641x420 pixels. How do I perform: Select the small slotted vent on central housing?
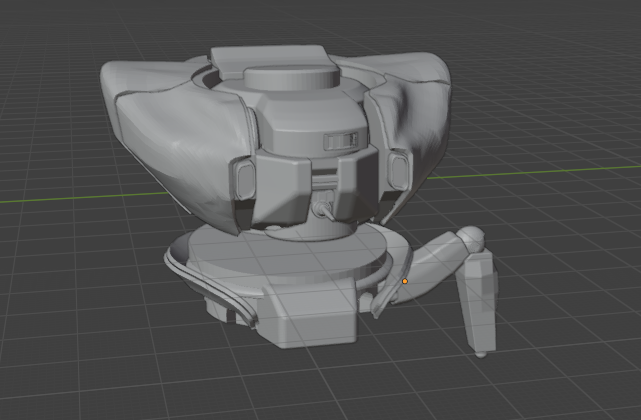pyautogui.click(x=340, y=140)
